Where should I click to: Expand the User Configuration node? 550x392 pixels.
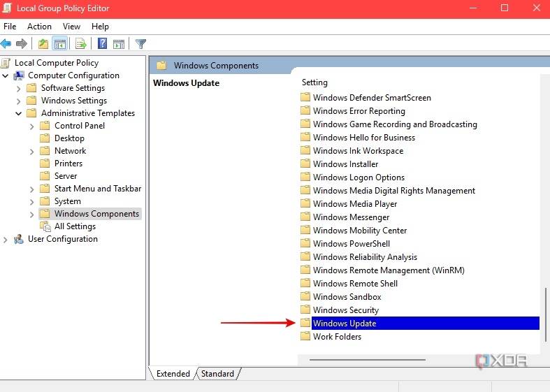click(6, 240)
